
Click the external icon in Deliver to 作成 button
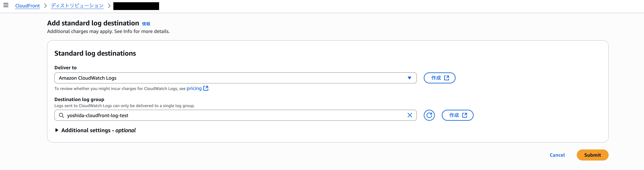pos(446,78)
